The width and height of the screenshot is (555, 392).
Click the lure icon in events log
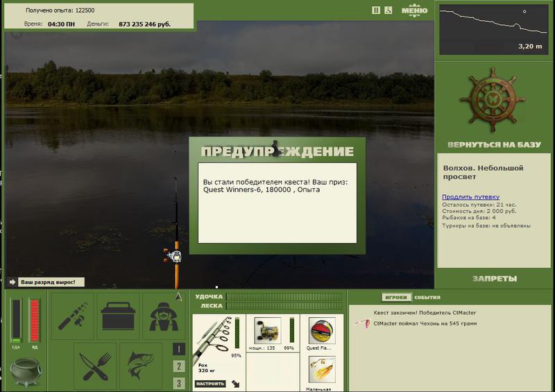[x=363, y=323]
